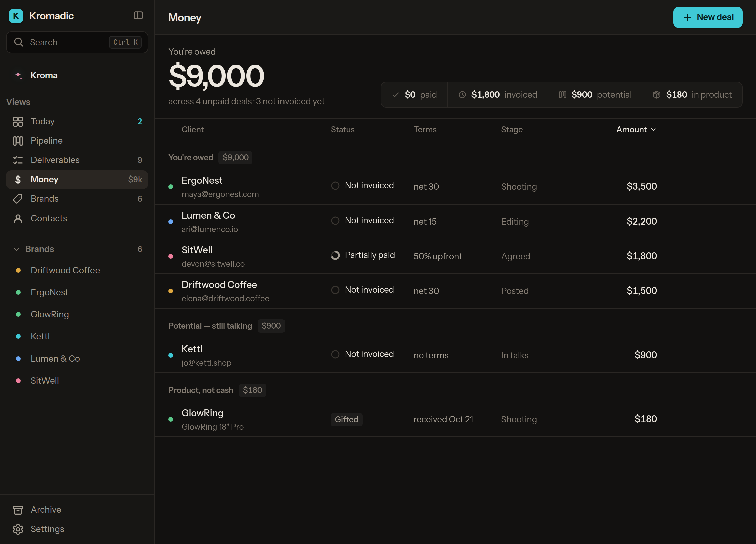Open ErgoNest brand in sidebar
This screenshot has height=544, width=756.
(77, 292)
